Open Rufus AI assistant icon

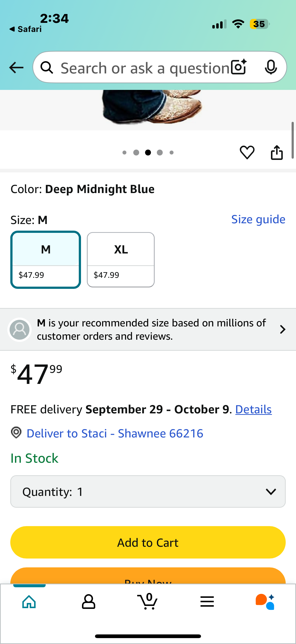[265, 602]
